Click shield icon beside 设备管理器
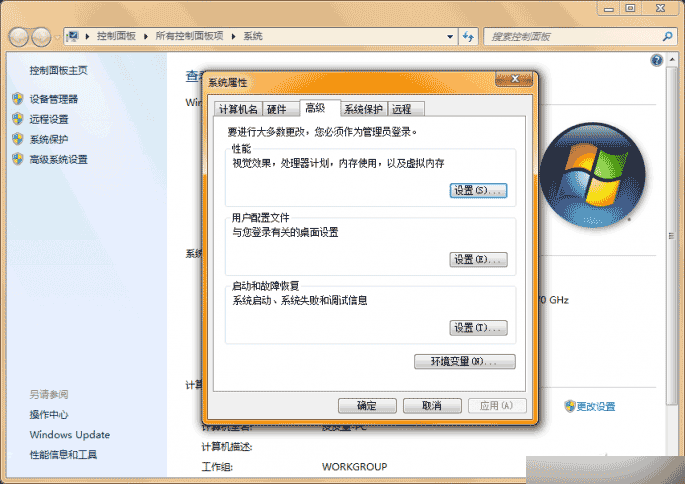Screen dimensions: 685x484 click(x=17, y=99)
